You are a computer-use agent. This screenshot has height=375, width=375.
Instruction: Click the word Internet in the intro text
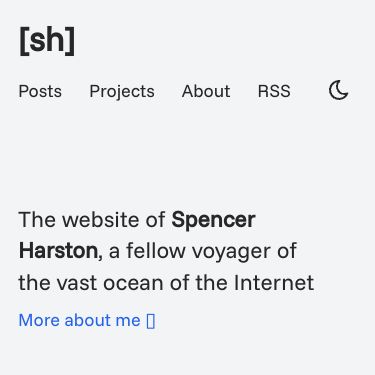tap(274, 283)
